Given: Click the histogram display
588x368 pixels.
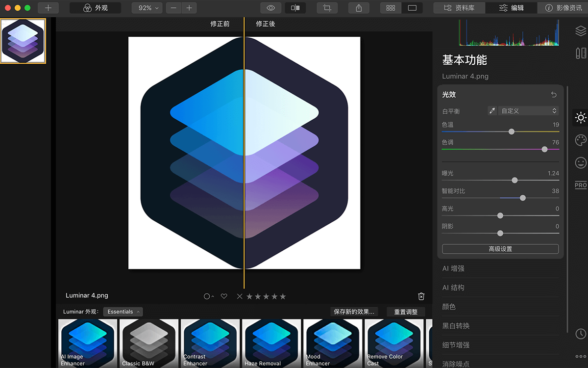Looking at the screenshot, I should pyautogui.click(x=509, y=33).
